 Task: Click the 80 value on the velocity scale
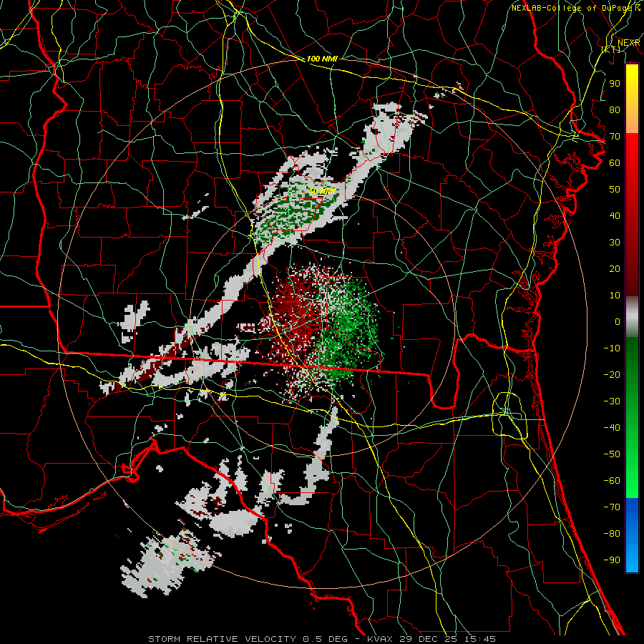click(615, 110)
